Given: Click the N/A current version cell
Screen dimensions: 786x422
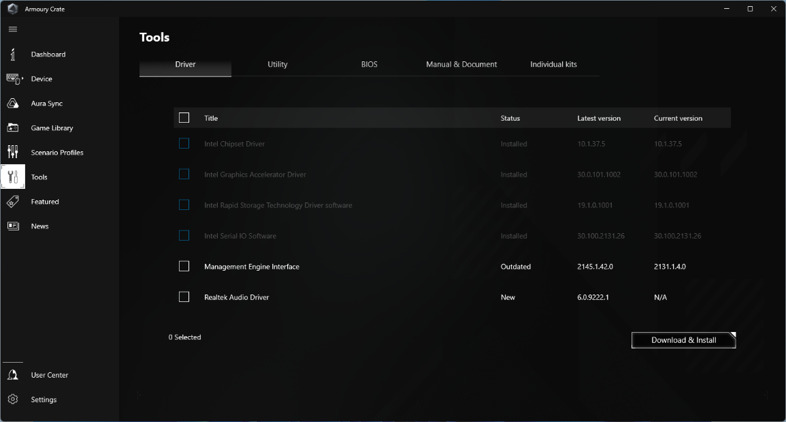Looking at the screenshot, I should (660, 297).
